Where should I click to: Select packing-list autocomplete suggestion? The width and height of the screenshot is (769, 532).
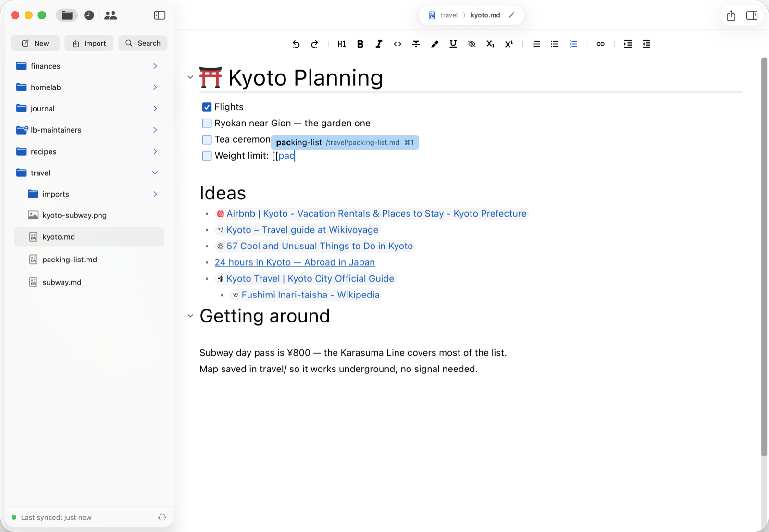click(345, 142)
